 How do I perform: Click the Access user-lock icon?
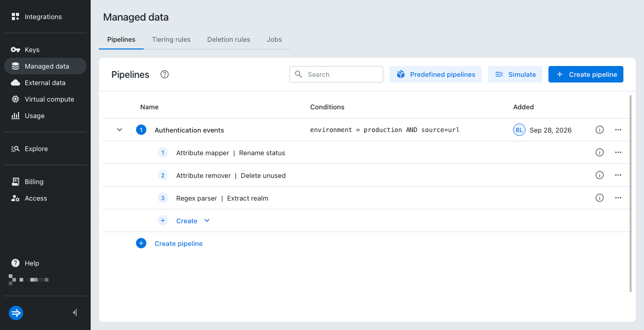(15, 198)
